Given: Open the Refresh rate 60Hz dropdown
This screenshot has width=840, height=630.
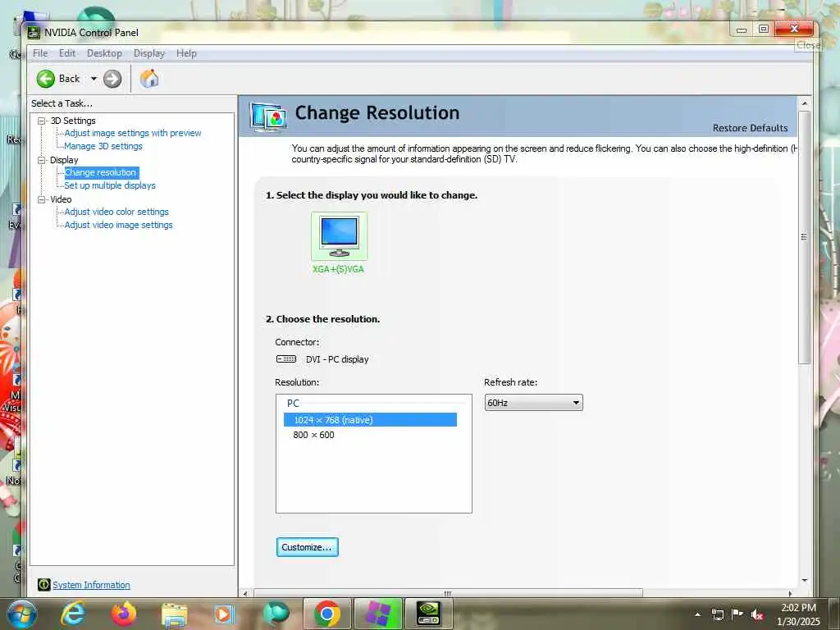Looking at the screenshot, I should click(x=533, y=403).
